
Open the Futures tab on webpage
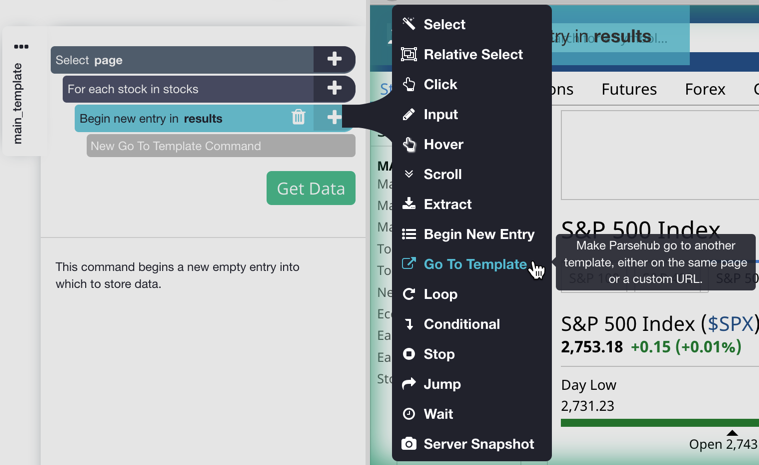coord(628,89)
